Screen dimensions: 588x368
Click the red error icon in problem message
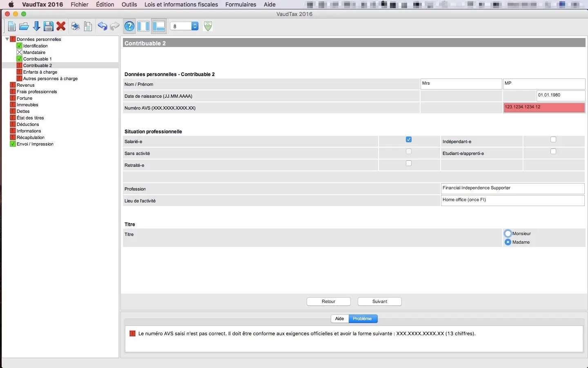tap(132, 334)
